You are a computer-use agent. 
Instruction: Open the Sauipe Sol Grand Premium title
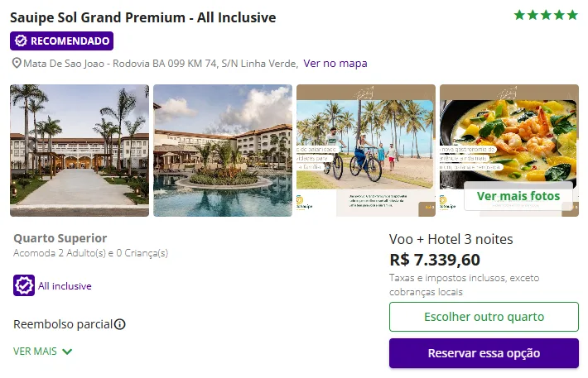(143, 17)
